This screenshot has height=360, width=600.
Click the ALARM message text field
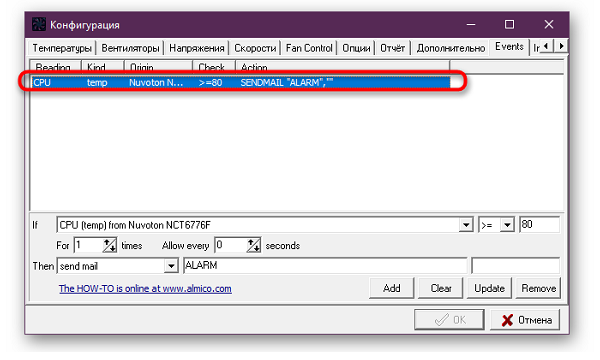coord(325,266)
